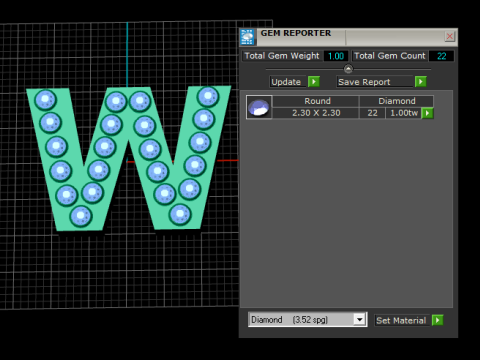Click the Gem Reporter panel icon
Screen dimensions: 480x360
(x=247, y=37)
